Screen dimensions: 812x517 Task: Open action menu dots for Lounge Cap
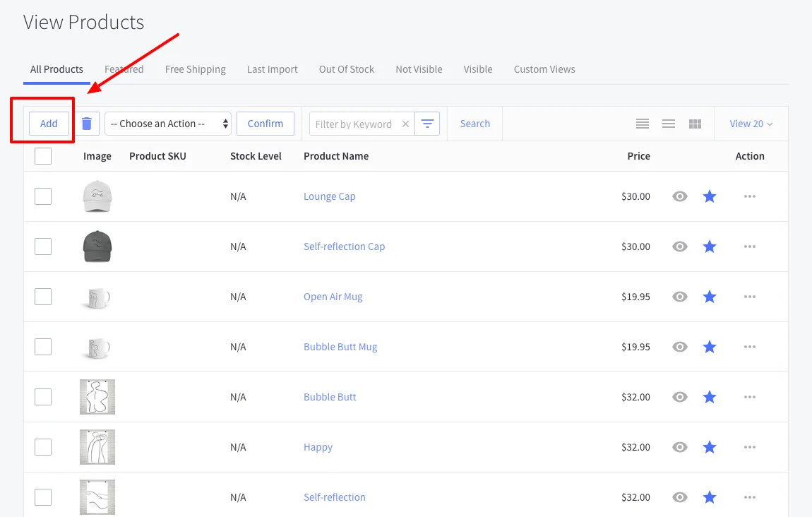point(750,196)
